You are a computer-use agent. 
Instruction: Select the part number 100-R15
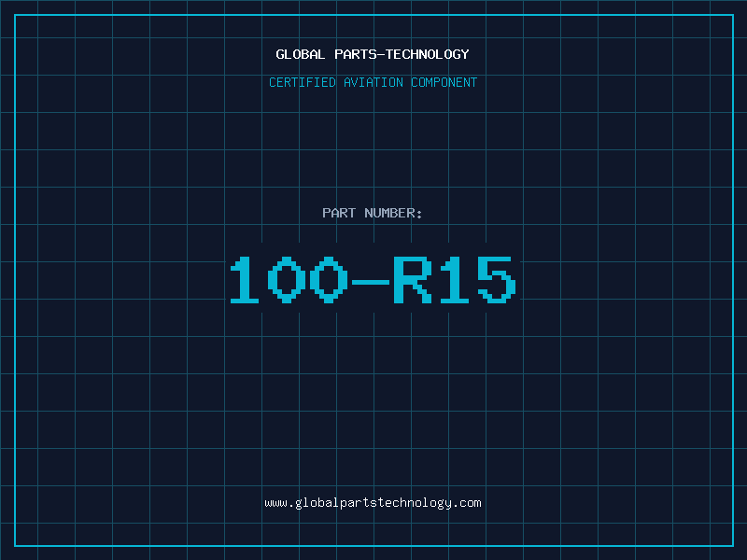pos(373,280)
